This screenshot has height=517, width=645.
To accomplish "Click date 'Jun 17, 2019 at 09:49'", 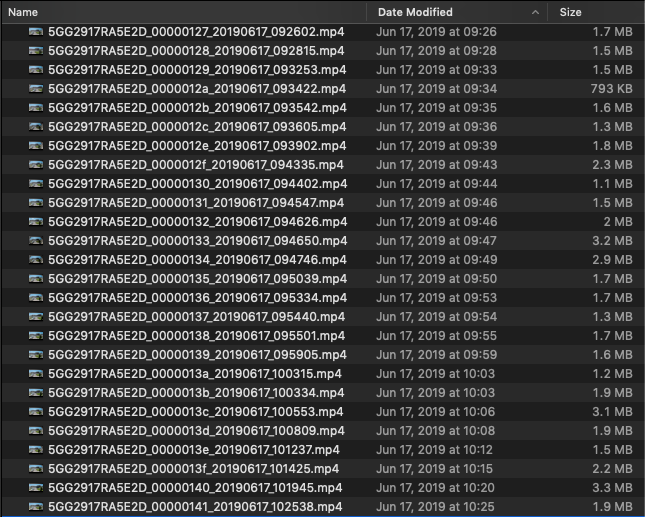I will 436,260.
